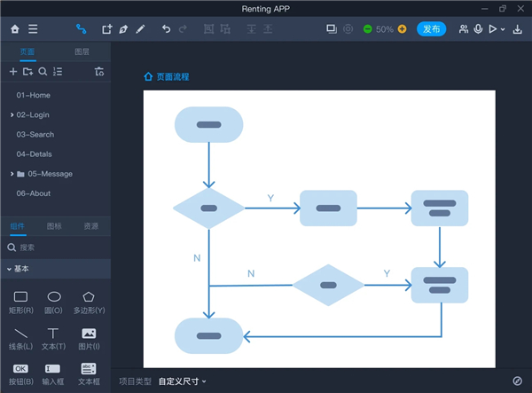Image resolution: width=532 pixels, height=393 pixels.
Task: Click the blue 发布 publish button
Action: pos(431,29)
